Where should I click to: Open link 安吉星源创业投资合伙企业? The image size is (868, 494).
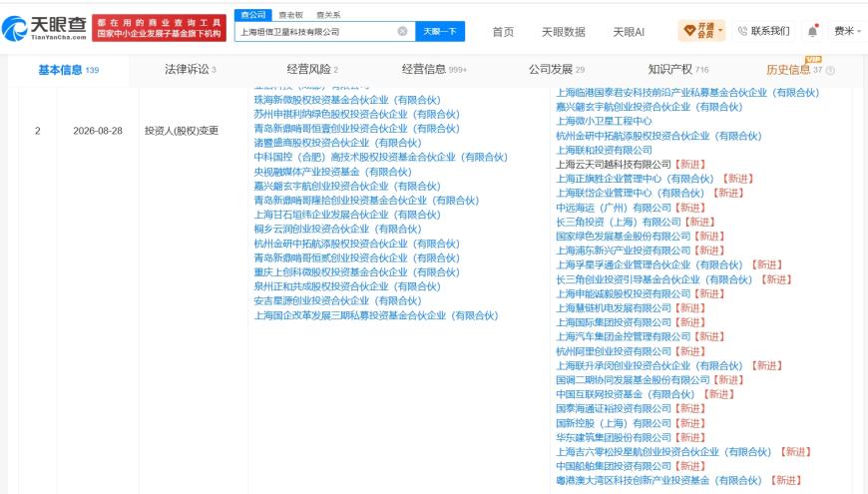[x=337, y=300]
